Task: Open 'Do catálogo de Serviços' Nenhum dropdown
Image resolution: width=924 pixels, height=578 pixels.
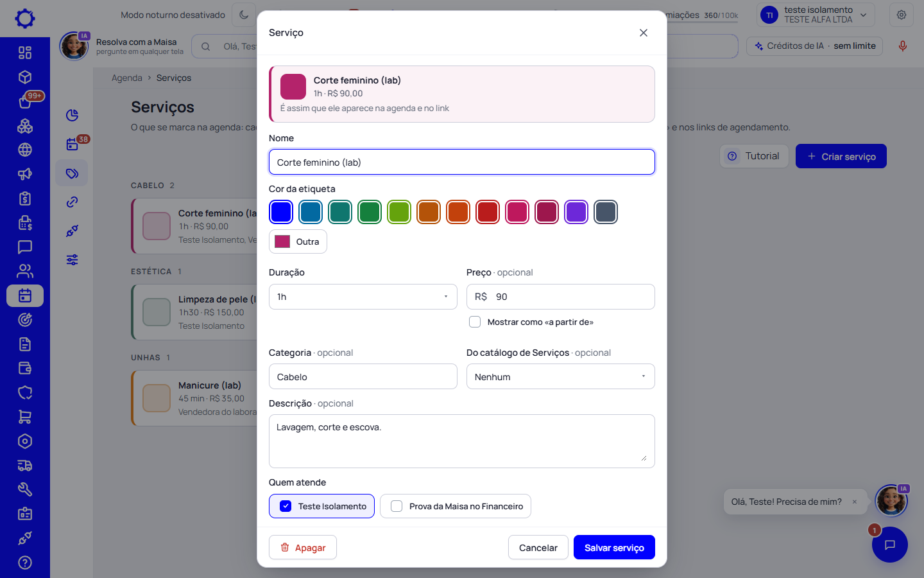Action: (560, 376)
